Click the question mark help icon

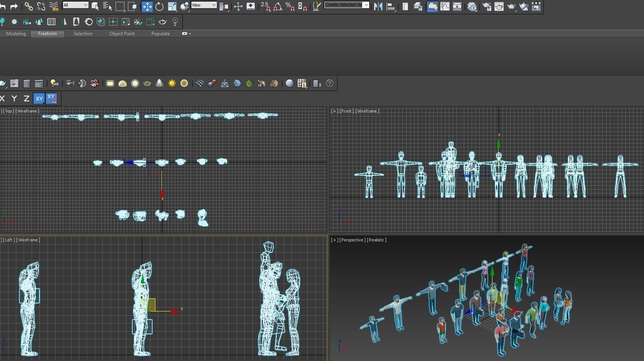coord(330,83)
